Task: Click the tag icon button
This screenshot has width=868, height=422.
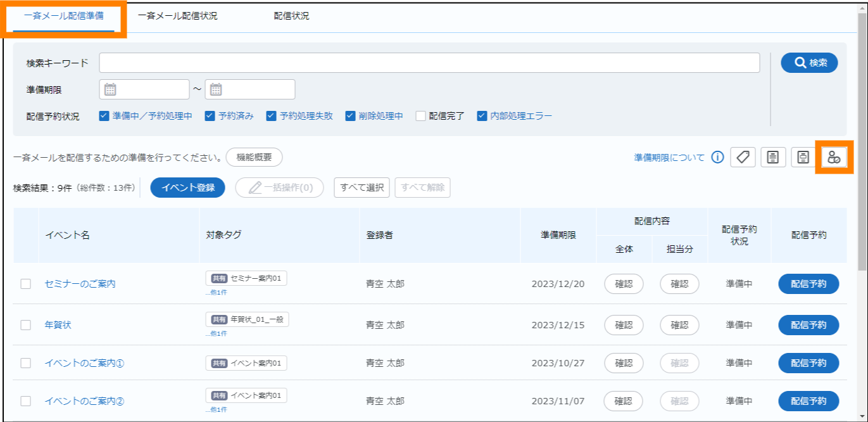Action: [x=743, y=157]
